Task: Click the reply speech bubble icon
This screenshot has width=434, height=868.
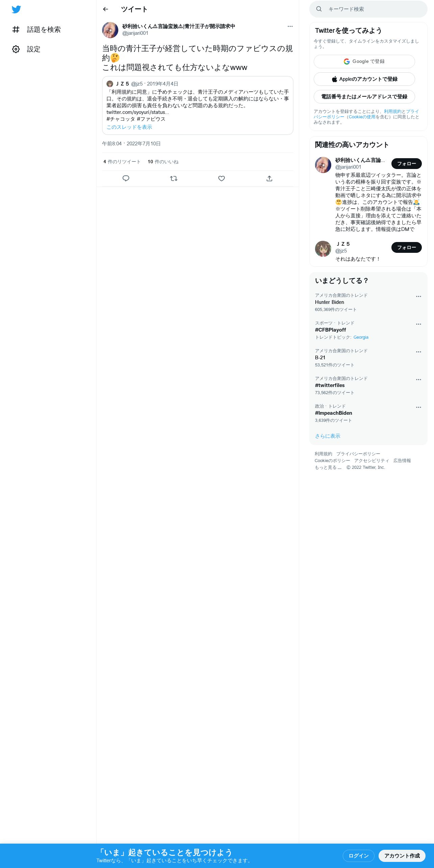Action: [126, 178]
